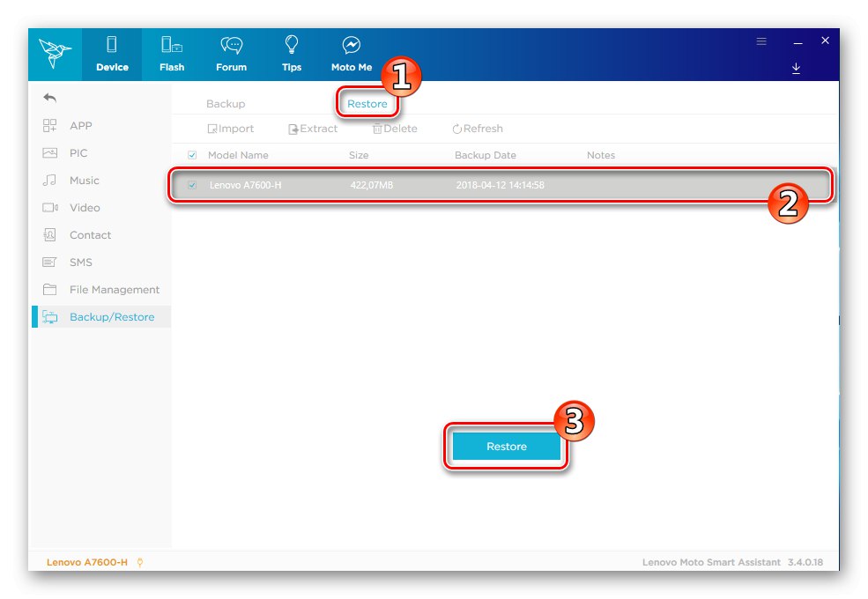
Task: Select the APP sidebar item
Action: (101, 126)
